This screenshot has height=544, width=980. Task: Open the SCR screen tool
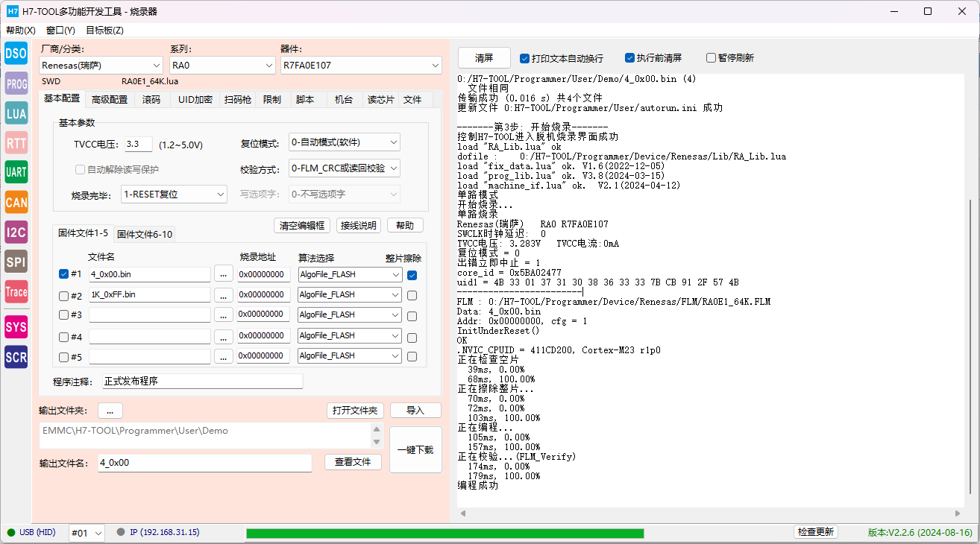click(x=16, y=357)
